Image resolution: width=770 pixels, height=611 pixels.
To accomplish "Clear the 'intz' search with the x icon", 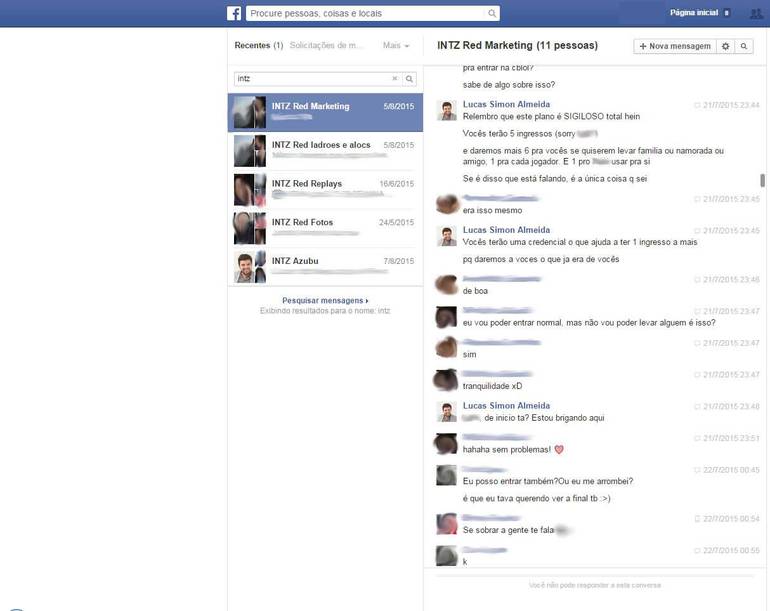I will [394, 79].
